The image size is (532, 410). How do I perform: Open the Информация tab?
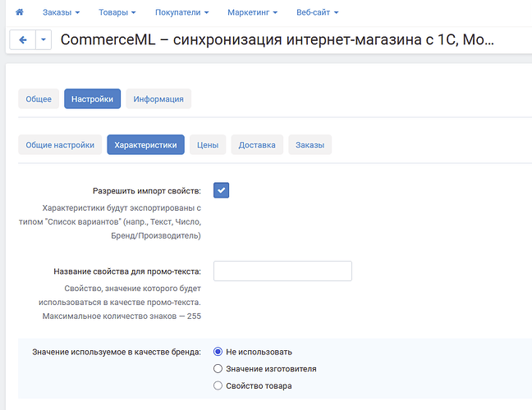(158, 98)
